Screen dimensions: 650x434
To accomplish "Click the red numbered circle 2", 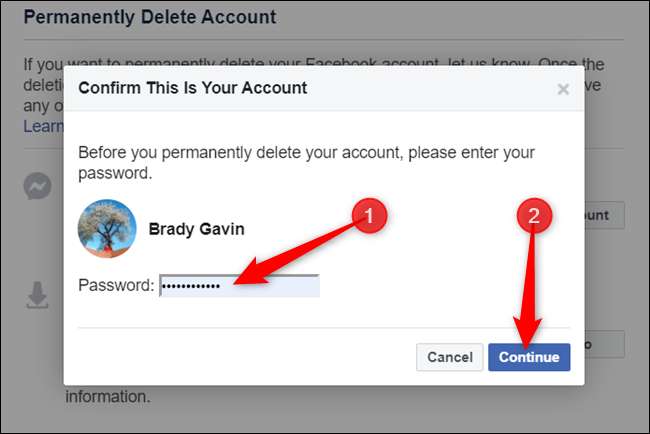I will [533, 215].
